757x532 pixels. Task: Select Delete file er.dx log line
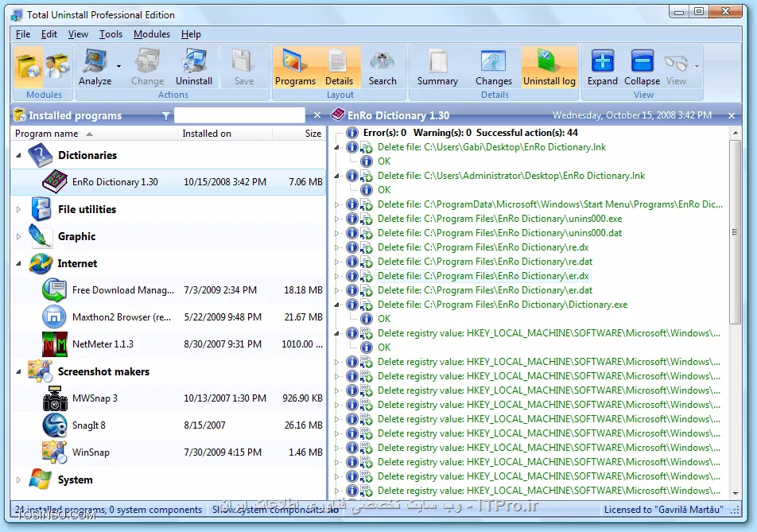point(483,276)
